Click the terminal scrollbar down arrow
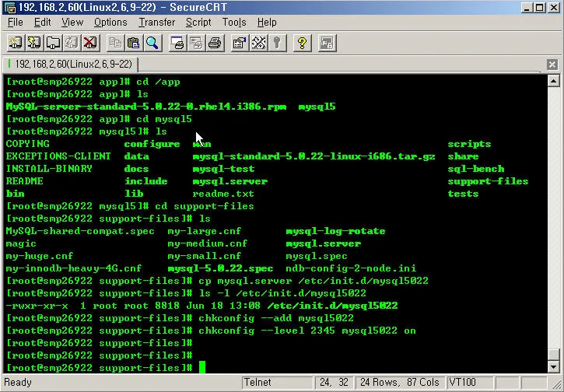This screenshot has height=392, width=564. pos(553,367)
